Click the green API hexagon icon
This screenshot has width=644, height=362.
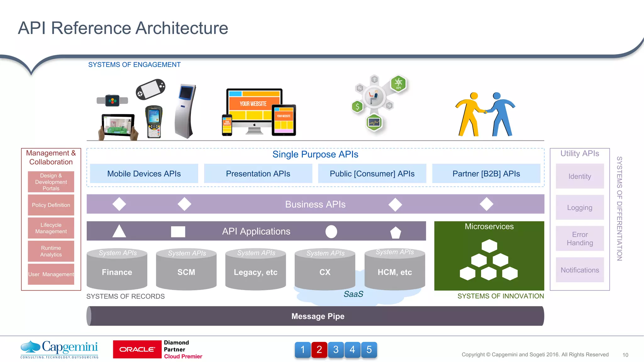(398, 84)
